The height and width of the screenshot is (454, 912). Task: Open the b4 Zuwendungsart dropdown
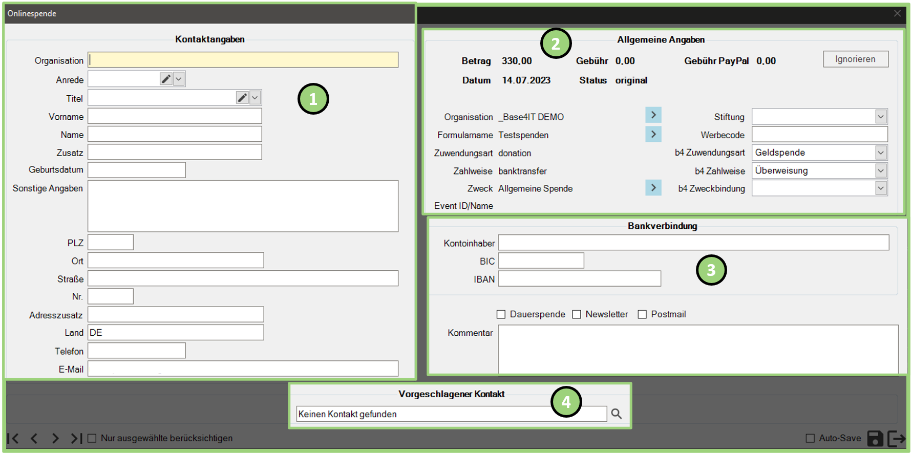[880, 153]
